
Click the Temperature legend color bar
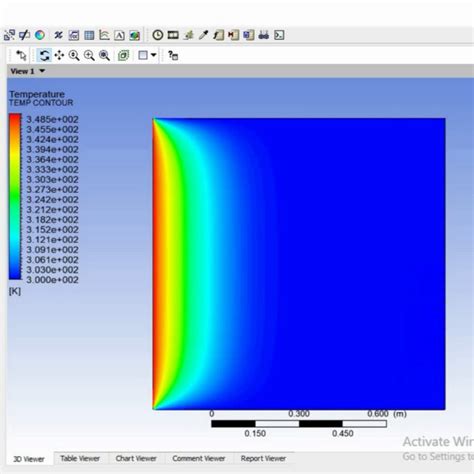15,196
